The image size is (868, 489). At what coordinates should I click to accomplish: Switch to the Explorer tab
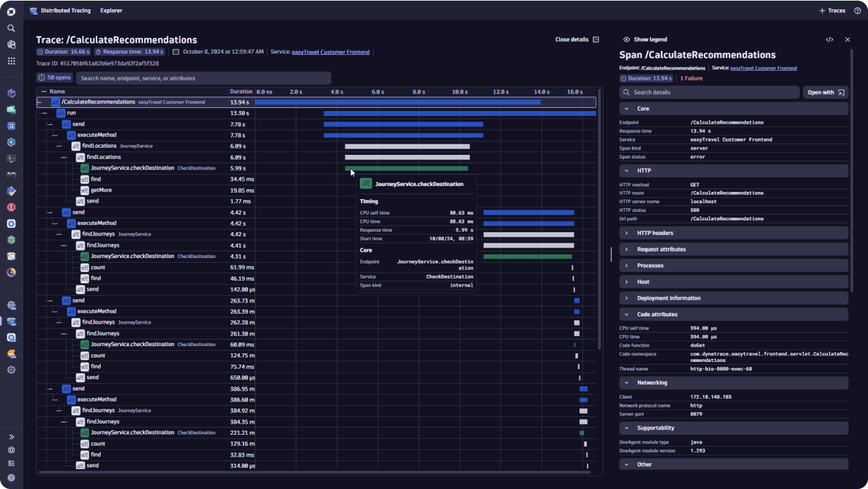pos(111,11)
